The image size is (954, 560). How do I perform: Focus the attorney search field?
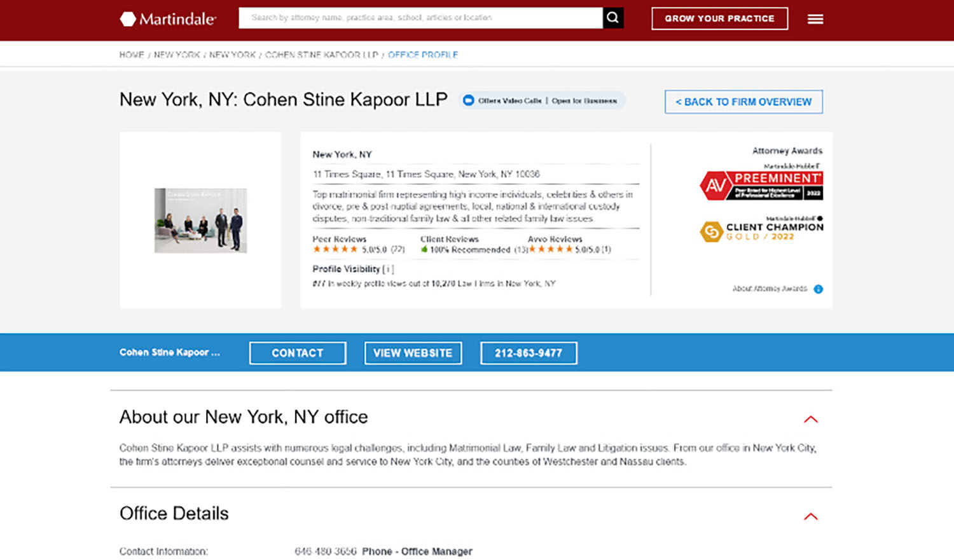(420, 18)
